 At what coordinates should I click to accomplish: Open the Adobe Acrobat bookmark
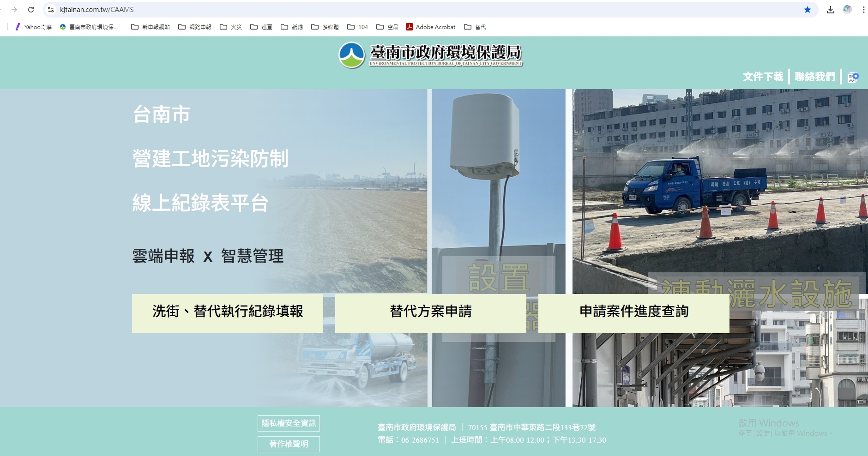coord(430,27)
